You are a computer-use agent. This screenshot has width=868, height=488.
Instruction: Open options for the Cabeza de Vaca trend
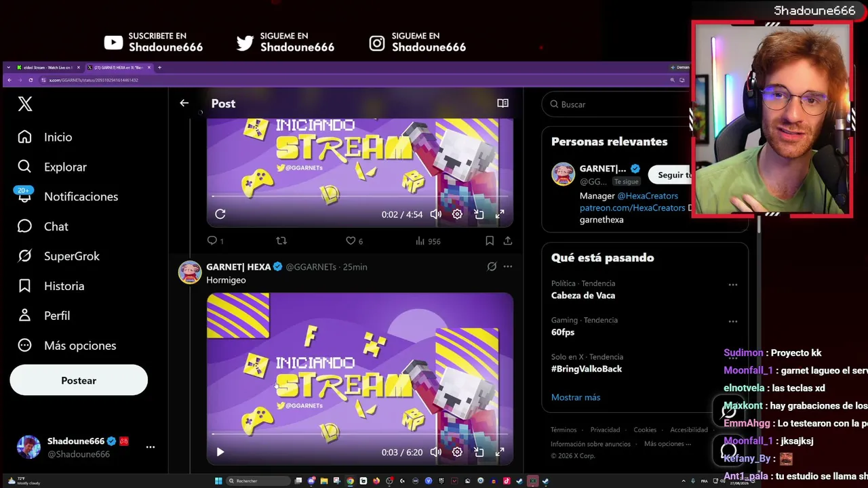[733, 285]
